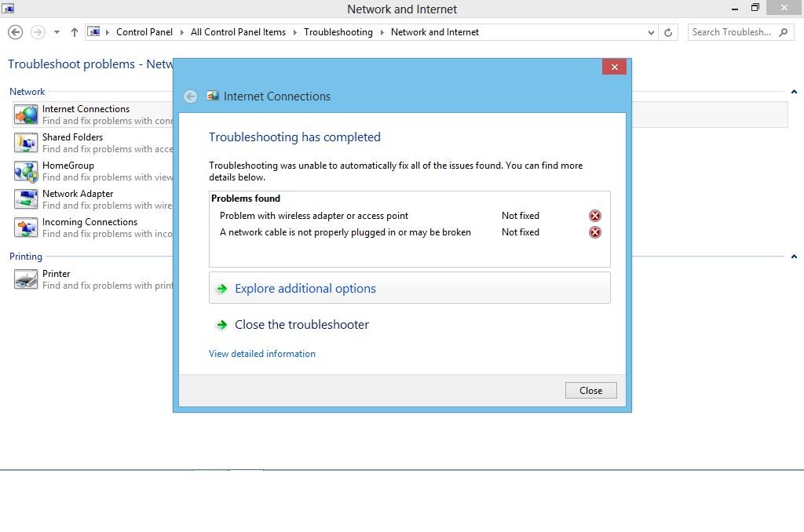The width and height of the screenshot is (804, 532).
Task: Go back using the Explorer back button
Action: 16,32
